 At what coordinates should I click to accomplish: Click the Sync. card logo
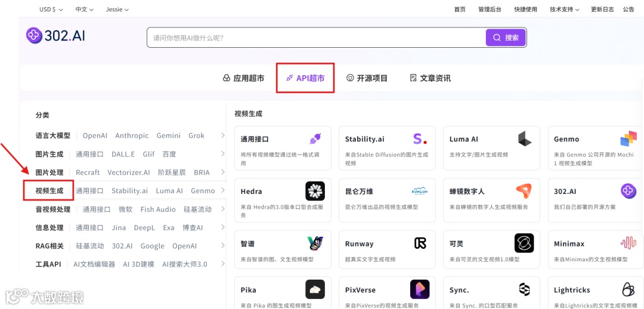525,289
